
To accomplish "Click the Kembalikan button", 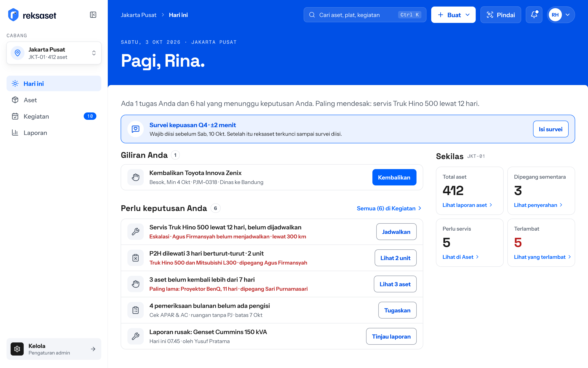I will coord(394,177).
